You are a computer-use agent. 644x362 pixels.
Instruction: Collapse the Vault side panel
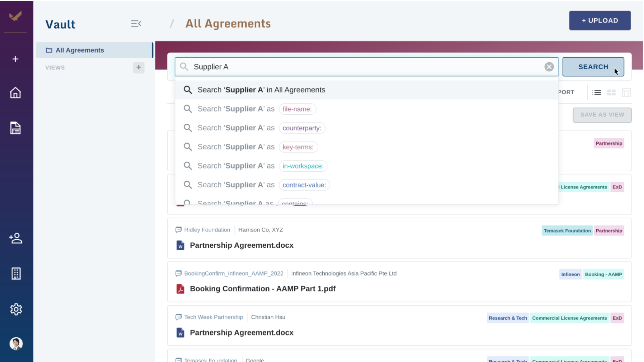tap(136, 23)
